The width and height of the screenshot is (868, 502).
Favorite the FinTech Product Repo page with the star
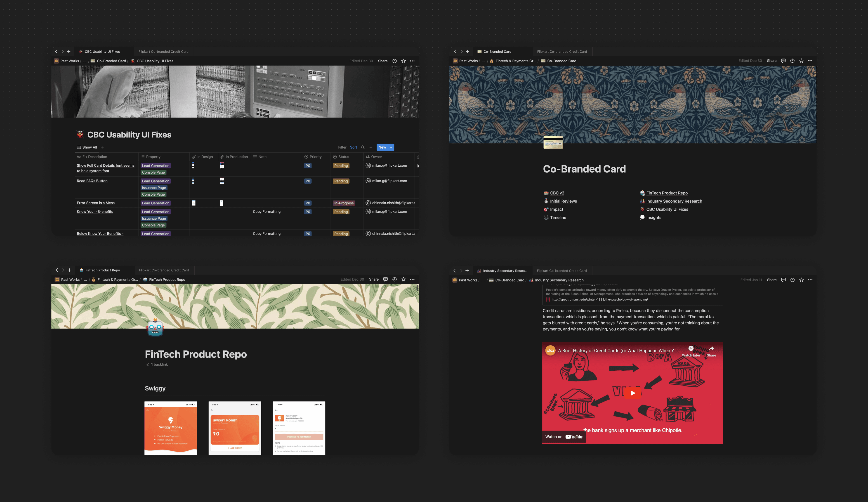pyautogui.click(x=403, y=279)
